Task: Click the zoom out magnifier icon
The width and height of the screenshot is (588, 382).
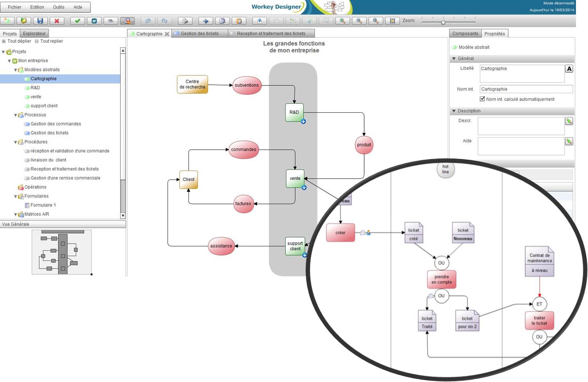Action: [359, 21]
